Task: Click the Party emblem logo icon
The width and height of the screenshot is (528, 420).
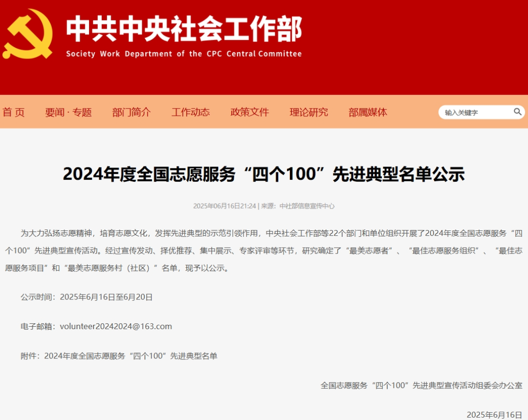Action: pyautogui.click(x=28, y=34)
